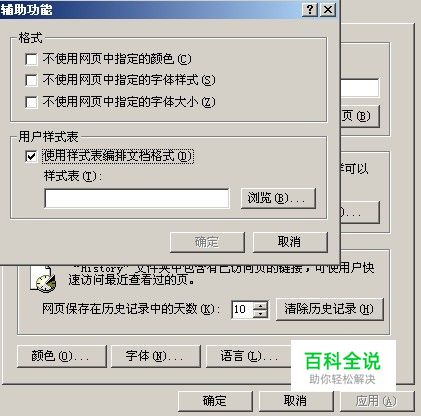This screenshot has width=421, height=416.
Task: Click the bottom 确定 button
Action: pos(215,401)
